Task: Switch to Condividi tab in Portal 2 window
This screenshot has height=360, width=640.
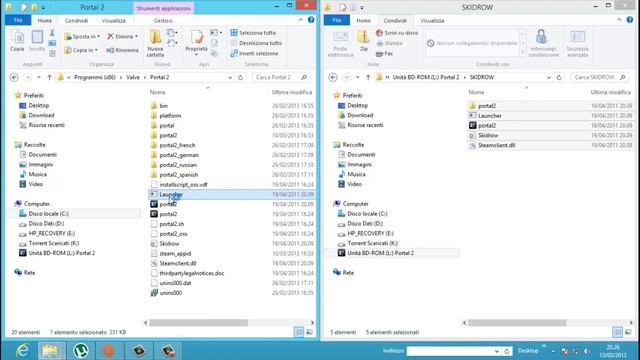Action: pos(76,20)
